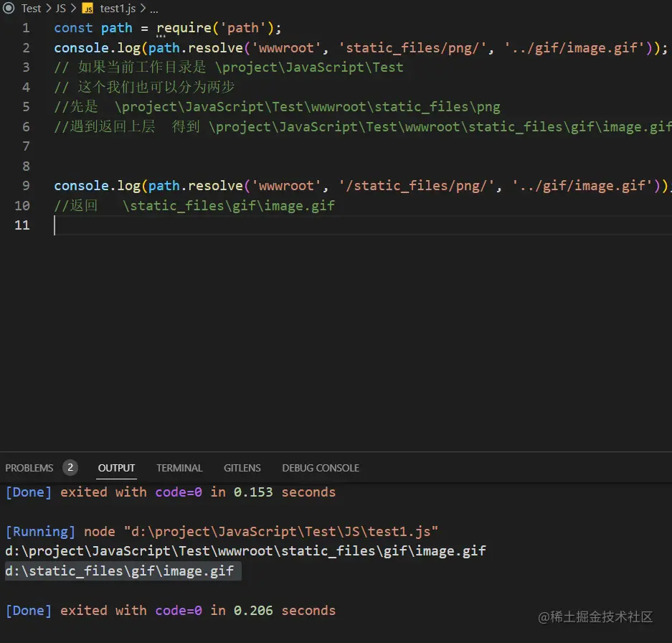
Task: Click the [Running] node command output line
Action: pos(222,532)
